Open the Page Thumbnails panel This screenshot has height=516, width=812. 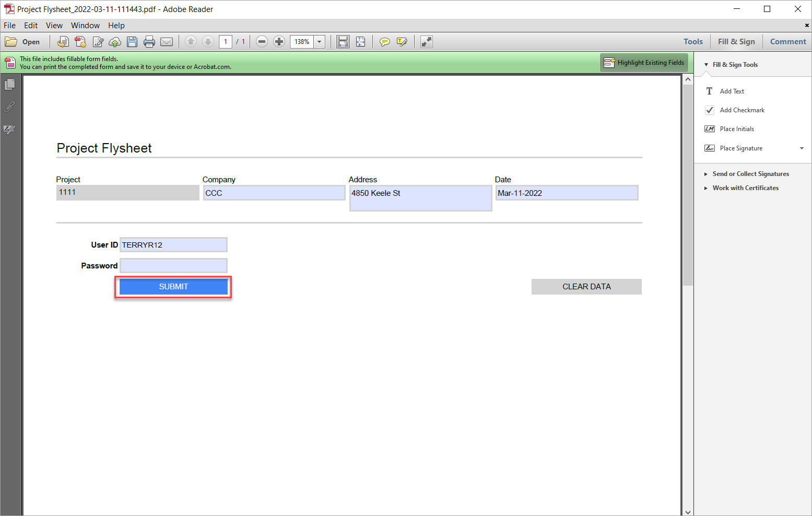pos(9,84)
